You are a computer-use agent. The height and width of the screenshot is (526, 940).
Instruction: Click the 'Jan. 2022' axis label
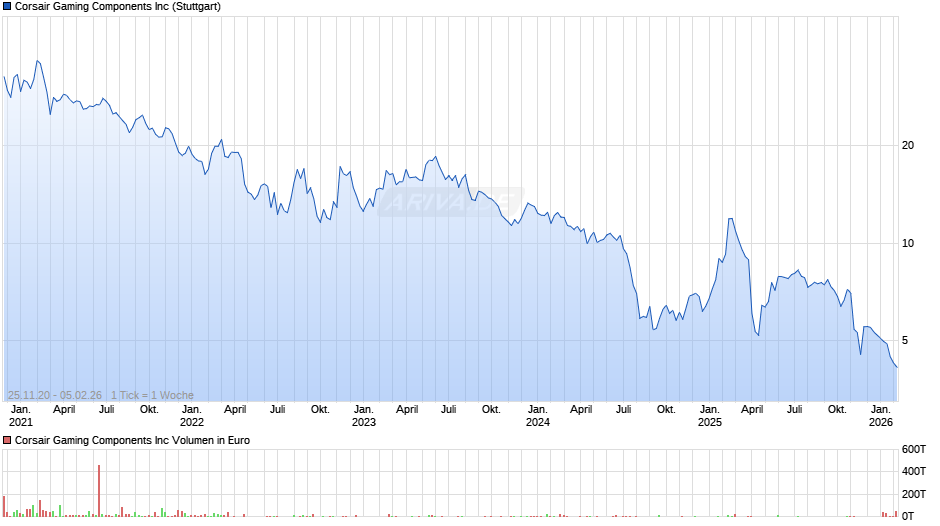[x=192, y=416]
